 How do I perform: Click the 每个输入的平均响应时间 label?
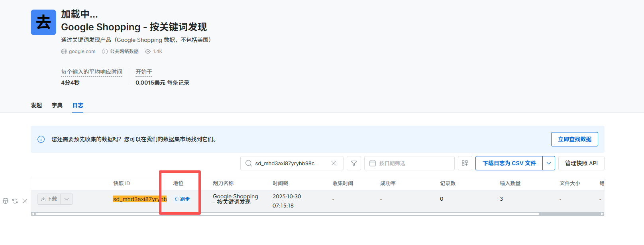coord(92,72)
